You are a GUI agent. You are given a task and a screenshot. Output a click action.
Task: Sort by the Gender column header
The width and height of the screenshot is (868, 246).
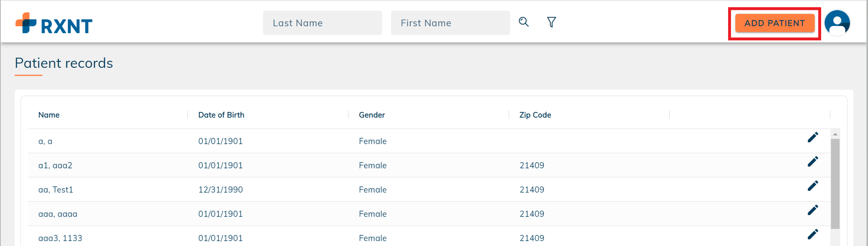372,115
